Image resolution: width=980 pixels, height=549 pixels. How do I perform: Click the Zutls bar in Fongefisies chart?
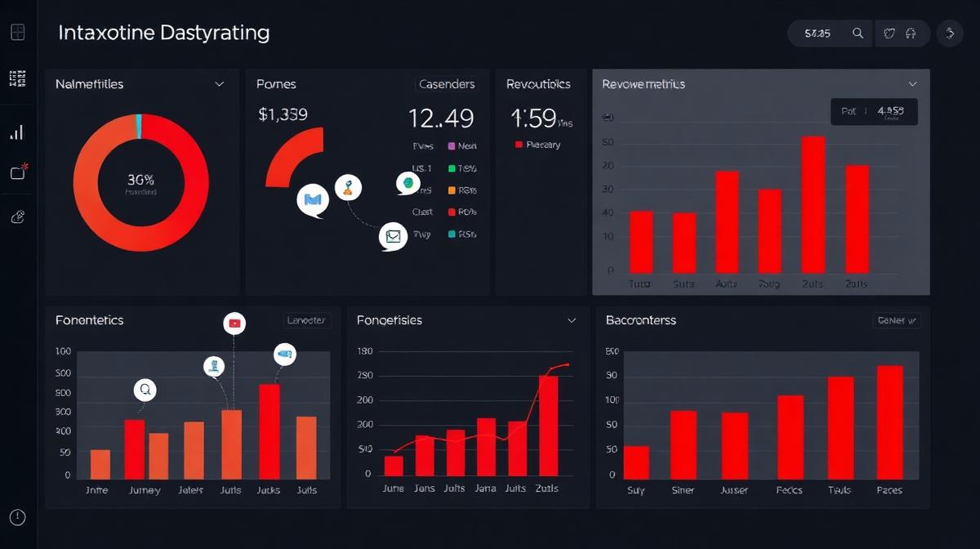point(548,426)
